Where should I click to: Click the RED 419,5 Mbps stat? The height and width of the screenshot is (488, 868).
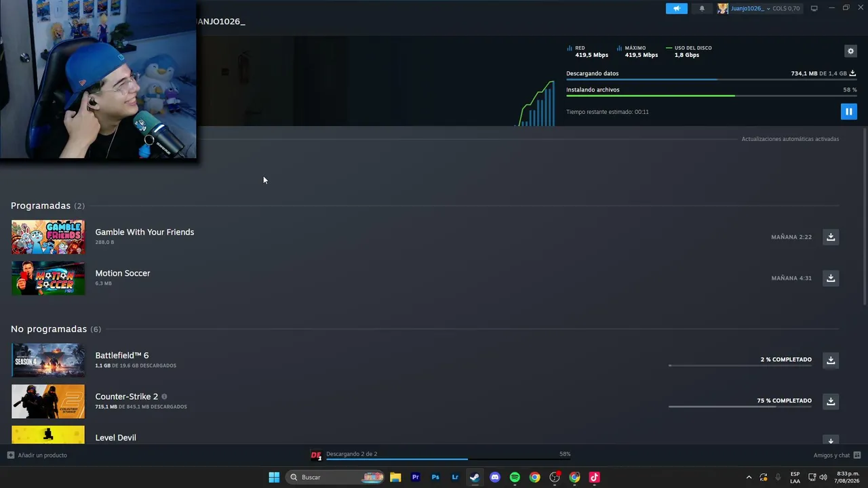point(587,52)
